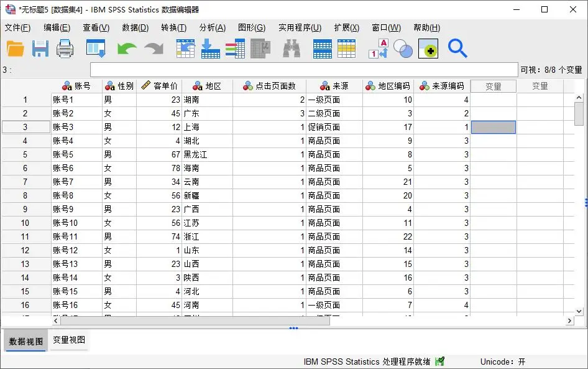Select the 点击页面数 column header
The height and width of the screenshot is (369, 588).
269,86
